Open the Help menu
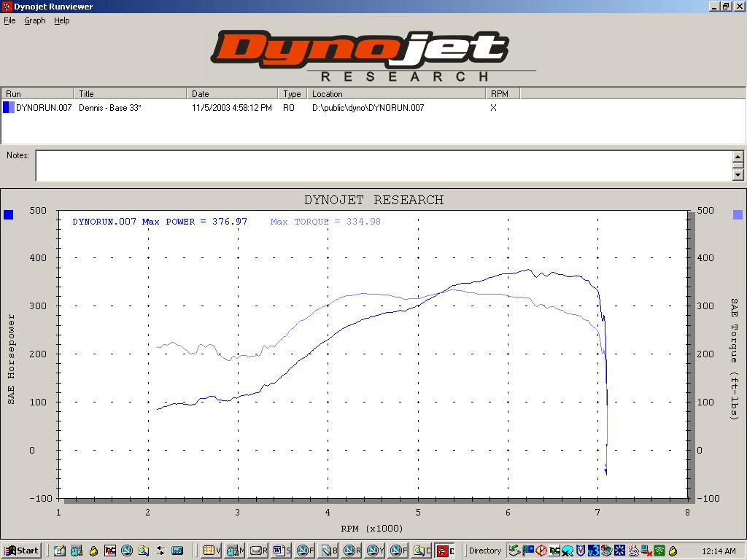This screenshot has width=747, height=560. pos(61,20)
